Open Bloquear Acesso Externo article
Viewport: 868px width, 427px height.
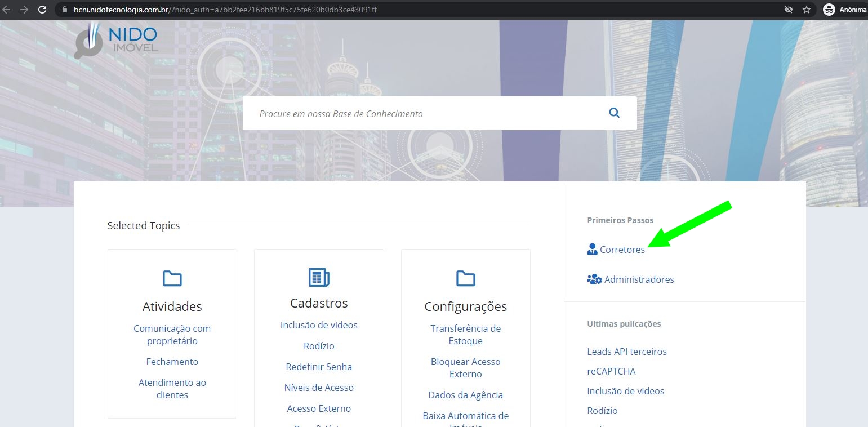pyautogui.click(x=465, y=368)
